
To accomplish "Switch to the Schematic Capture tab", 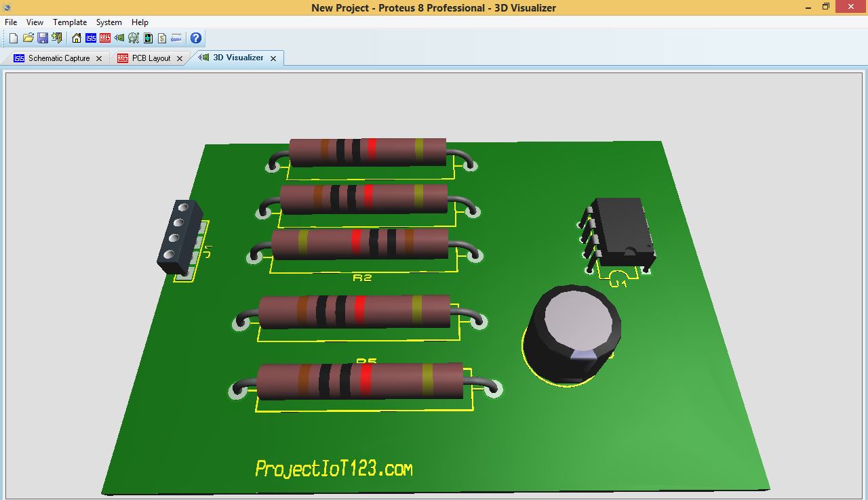I will pos(59,58).
